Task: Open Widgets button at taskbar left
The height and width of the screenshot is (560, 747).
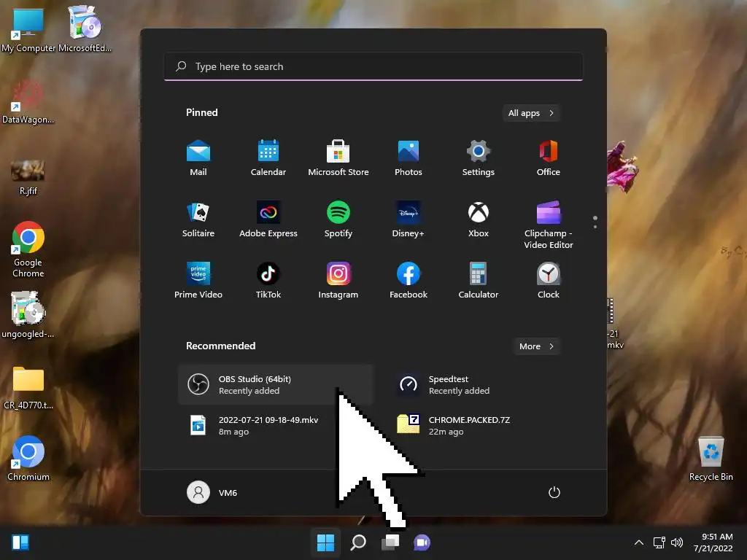Action: 20,542
